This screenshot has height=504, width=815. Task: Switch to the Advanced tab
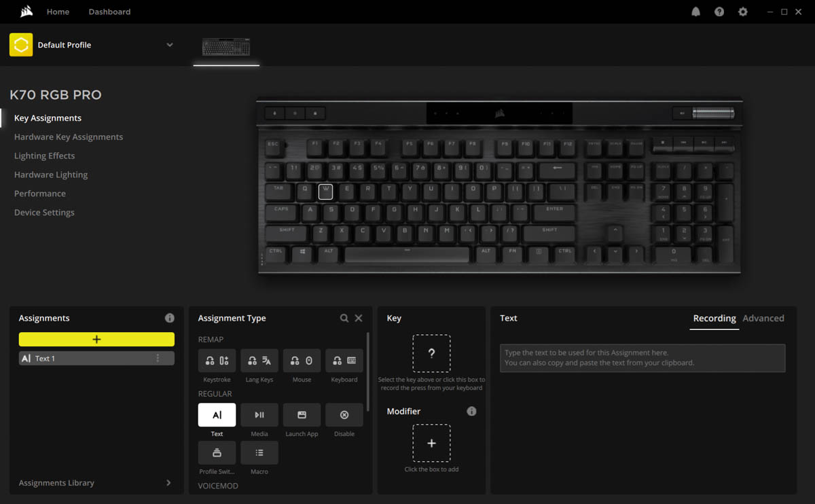coord(763,319)
